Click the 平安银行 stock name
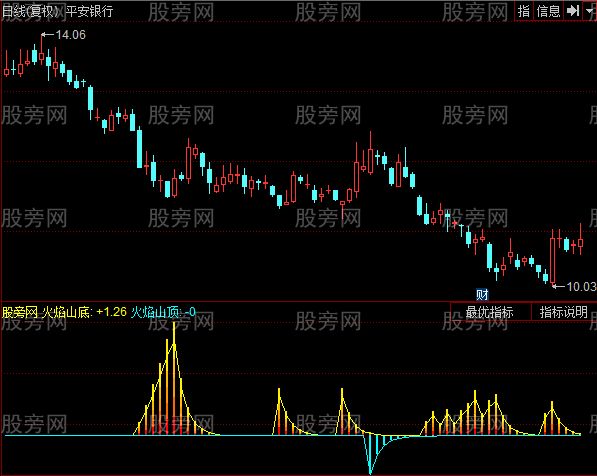The image size is (597, 476). pos(89,11)
